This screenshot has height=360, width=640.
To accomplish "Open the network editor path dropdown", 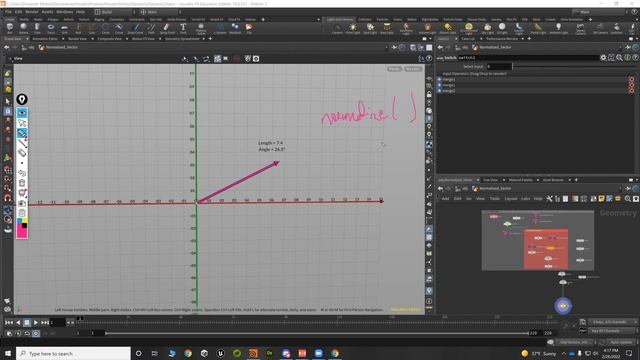I will click(x=621, y=189).
